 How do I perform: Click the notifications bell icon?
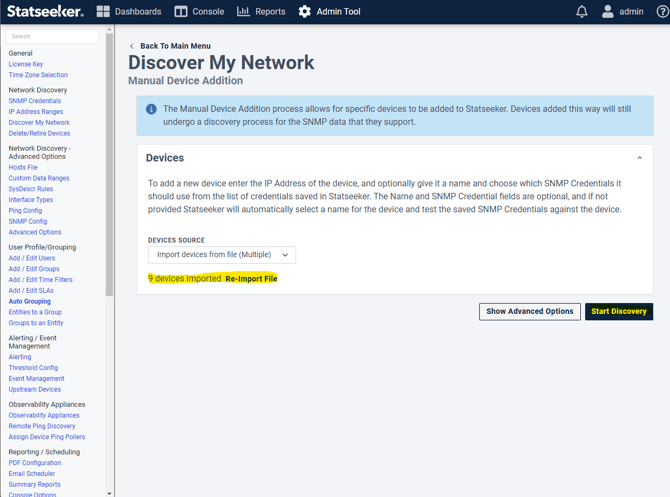click(x=581, y=12)
